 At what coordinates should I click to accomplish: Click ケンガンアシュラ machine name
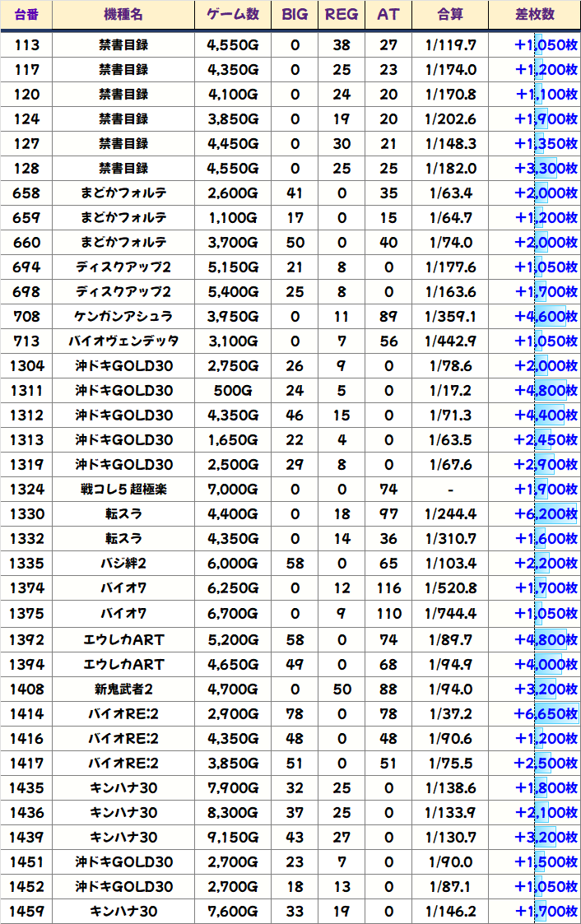tap(123, 317)
